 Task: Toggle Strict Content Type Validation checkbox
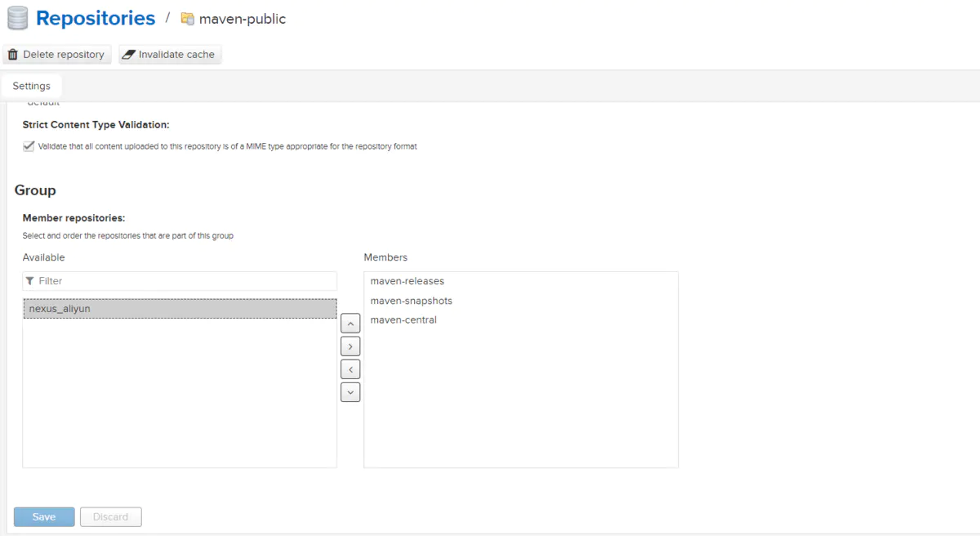(x=29, y=146)
